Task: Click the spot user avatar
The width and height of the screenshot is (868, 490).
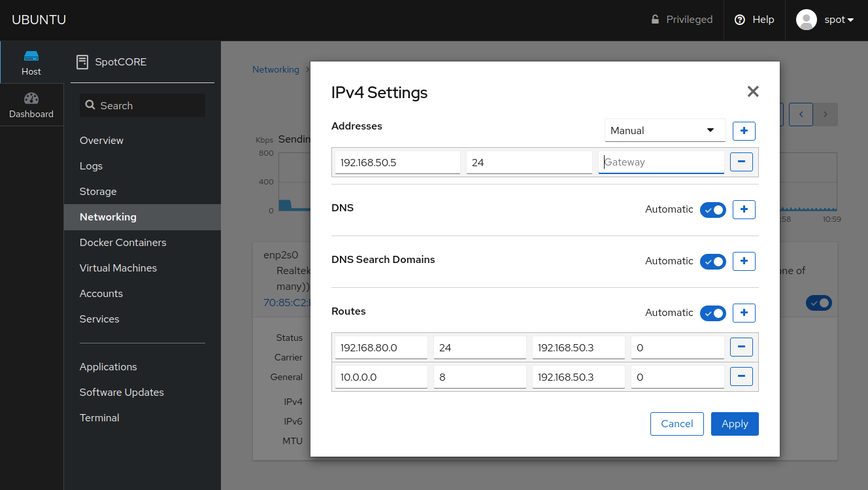Action: click(807, 20)
